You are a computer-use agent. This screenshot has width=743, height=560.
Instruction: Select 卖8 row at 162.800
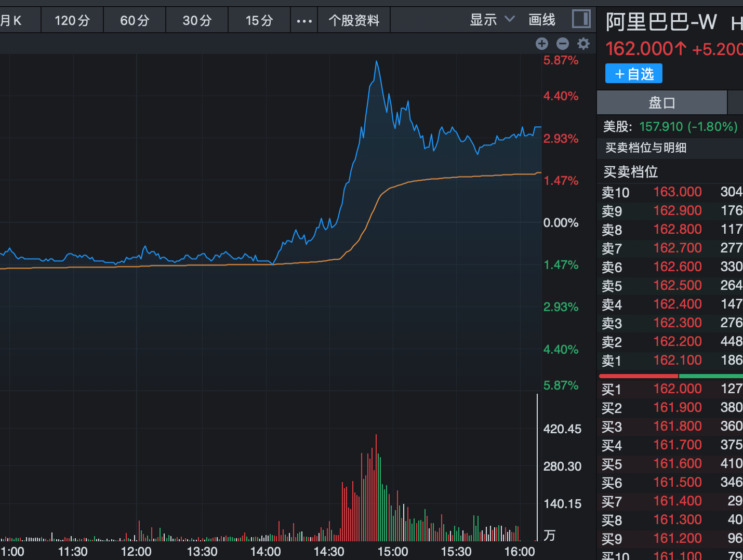671,230
